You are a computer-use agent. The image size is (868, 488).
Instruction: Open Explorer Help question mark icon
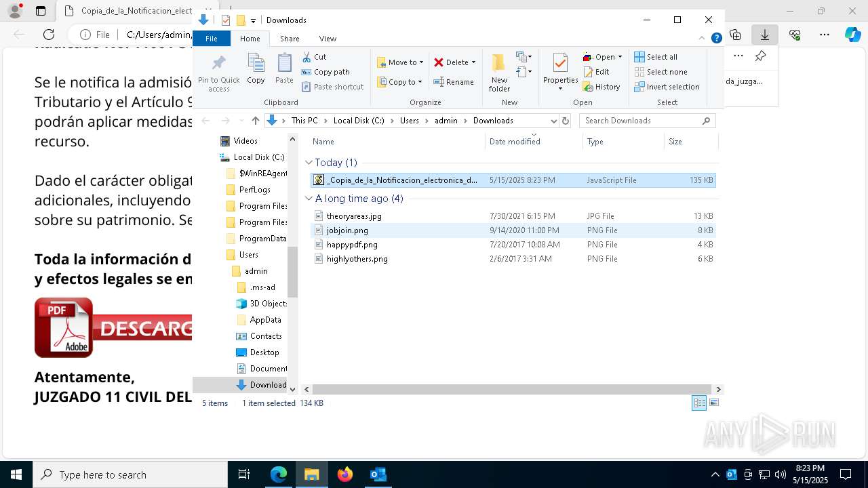point(716,39)
